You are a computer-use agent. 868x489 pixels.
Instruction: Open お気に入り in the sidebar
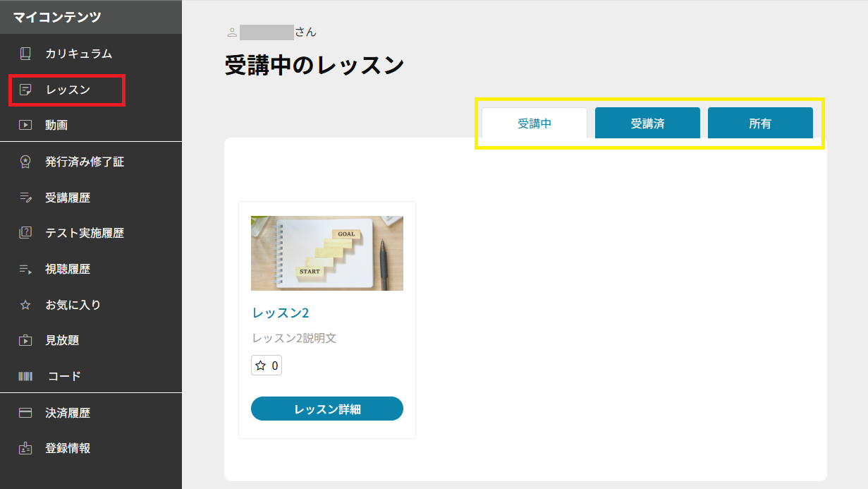[x=73, y=305]
